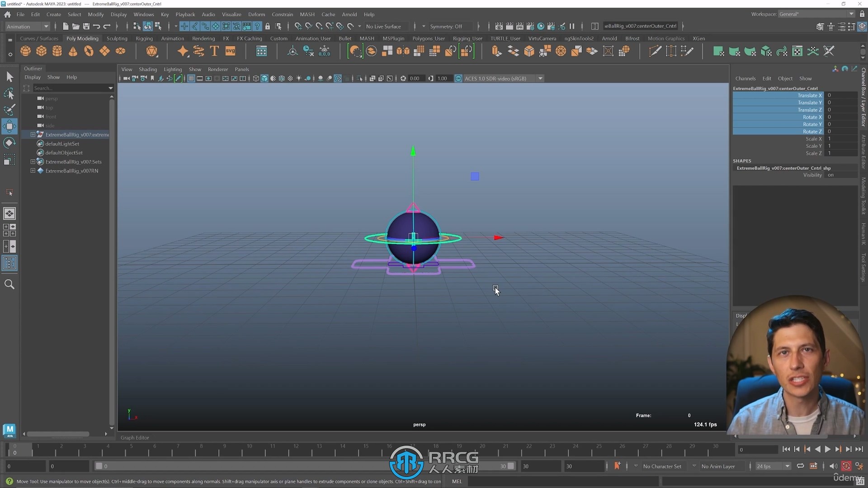Toggle smooth shade all in viewport
Screen dimensions: 868x488
[264, 78]
